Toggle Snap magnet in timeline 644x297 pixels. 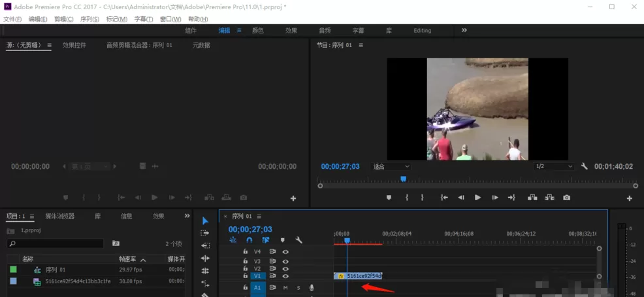pos(250,240)
